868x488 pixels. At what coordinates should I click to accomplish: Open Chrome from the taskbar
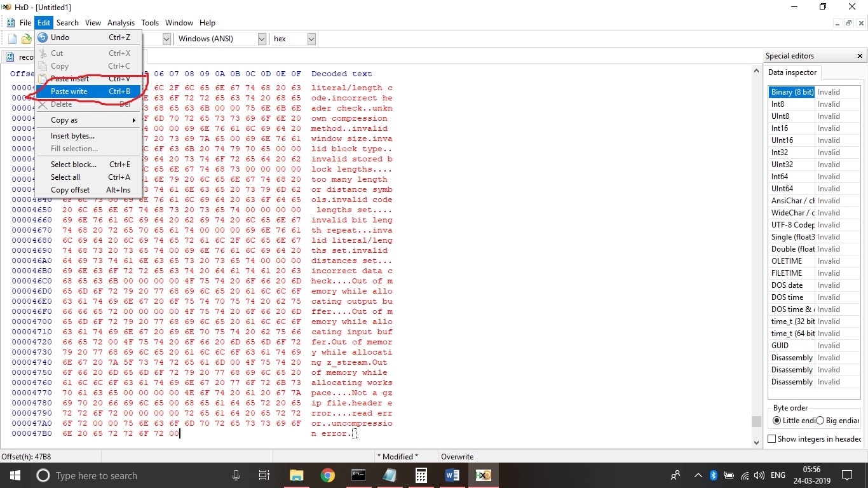click(328, 475)
